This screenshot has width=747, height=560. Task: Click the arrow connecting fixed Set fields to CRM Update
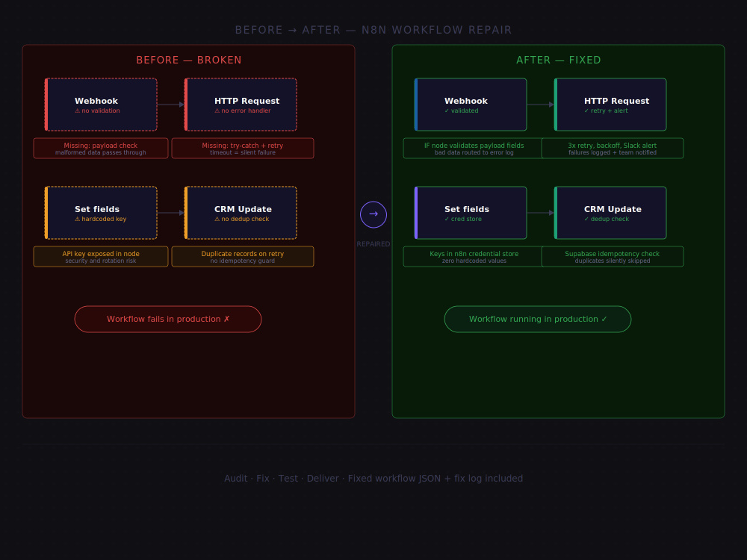(540, 213)
